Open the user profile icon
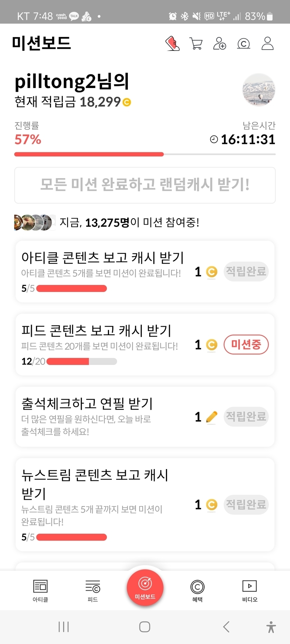290x644 pixels. [267, 44]
